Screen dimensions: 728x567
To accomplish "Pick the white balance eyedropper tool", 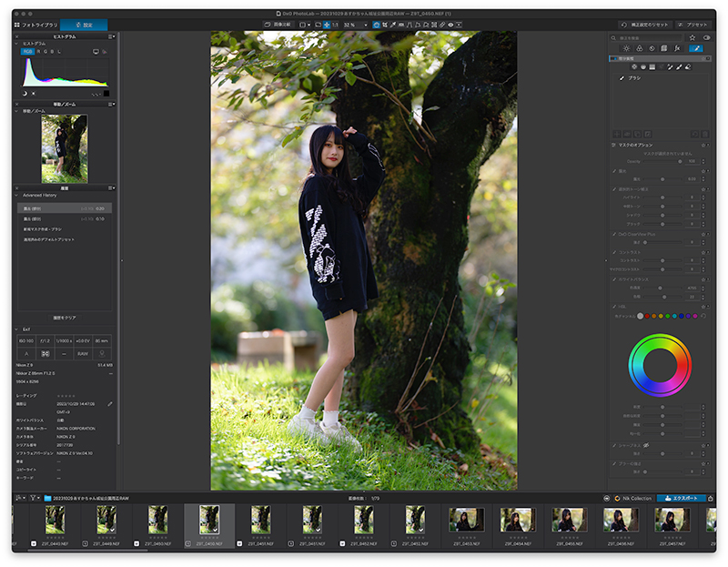I will pos(393,25).
